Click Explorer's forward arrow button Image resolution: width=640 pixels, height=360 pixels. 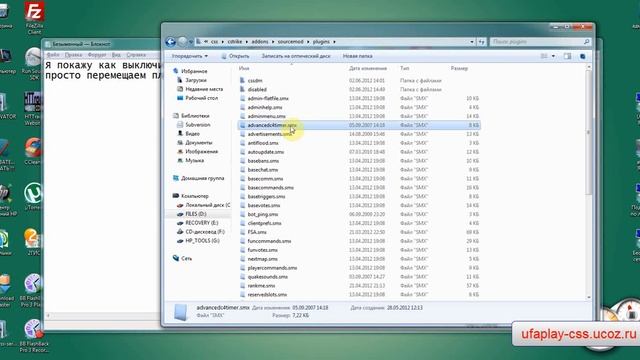(x=182, y=42)
